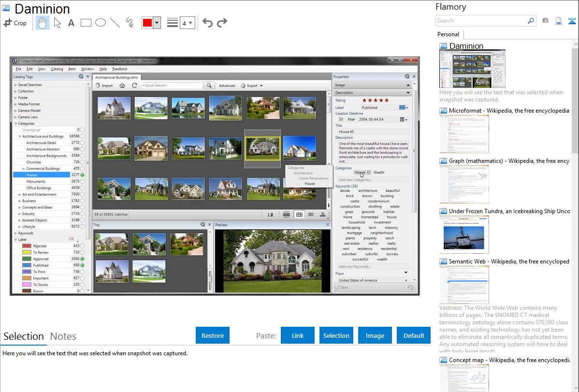Image resolution: width=579 pixels, height=392 pixels.
Task: Undo the last annotation
Action: tap(207, 23)
